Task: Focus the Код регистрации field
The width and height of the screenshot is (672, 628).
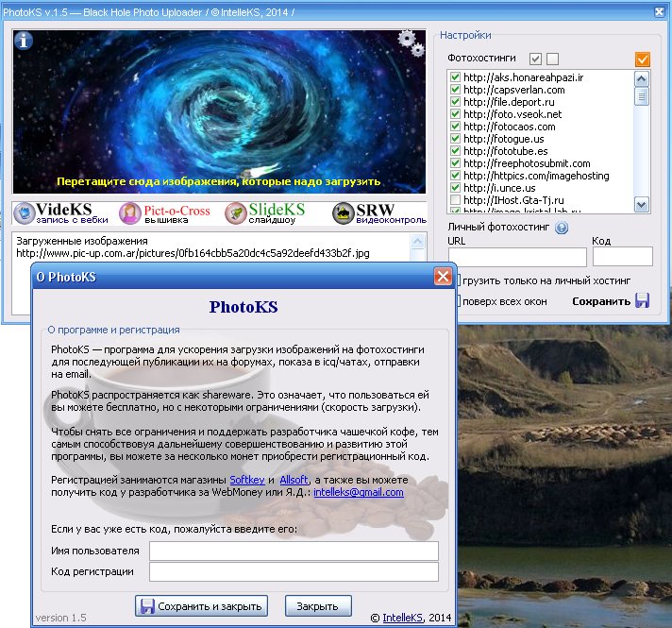Action: (294, 571)
